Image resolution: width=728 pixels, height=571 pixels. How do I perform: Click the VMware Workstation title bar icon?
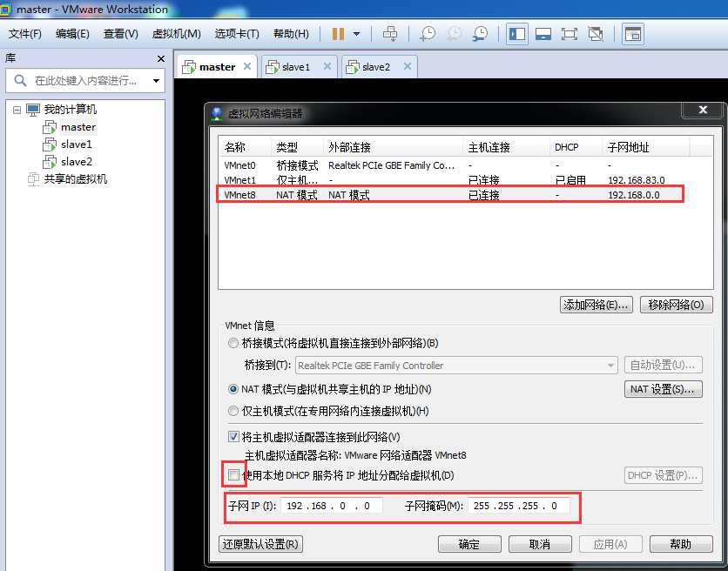tap(6, 9)
